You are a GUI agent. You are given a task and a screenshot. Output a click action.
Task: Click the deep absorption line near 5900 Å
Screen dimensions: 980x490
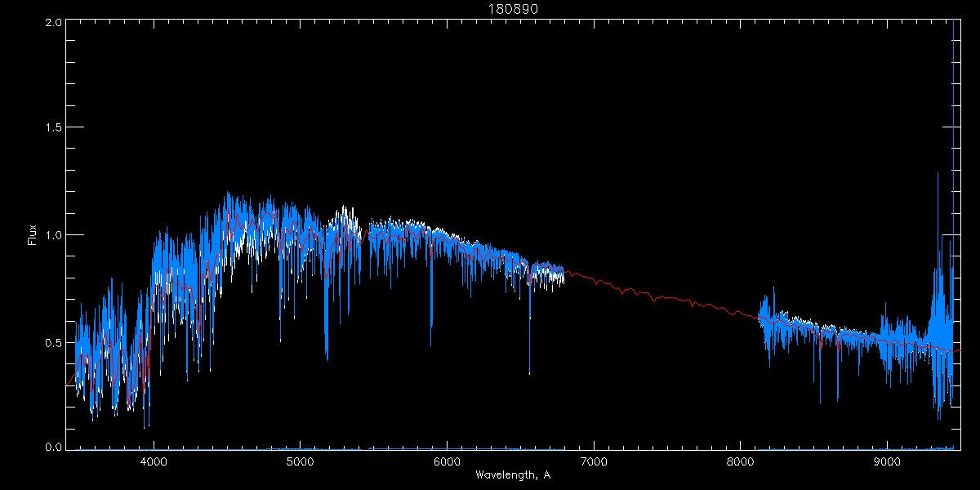tap(431, 302)
